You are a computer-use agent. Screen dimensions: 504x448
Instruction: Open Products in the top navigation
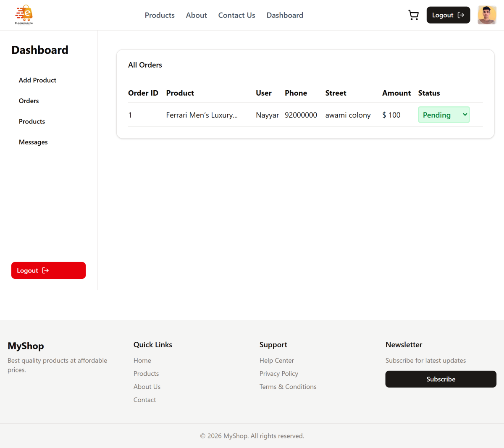tap(160, 15)
